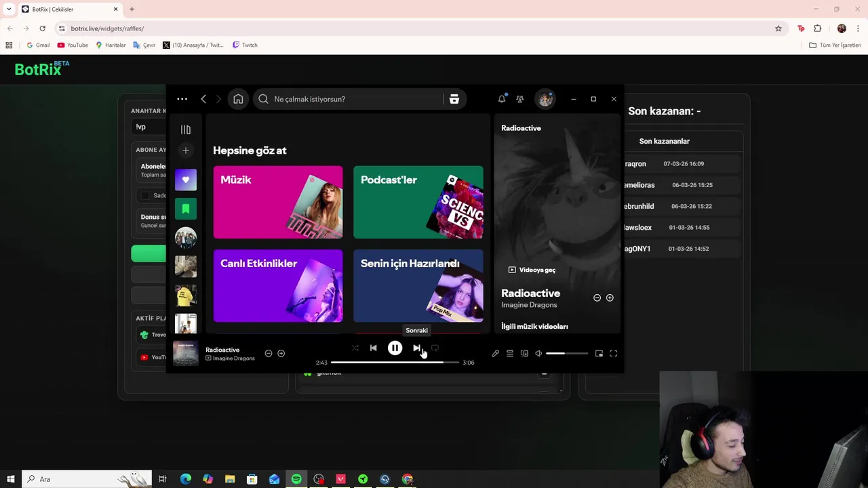Reload the browser page
The image size is (868, 488).
click(42, 28)
